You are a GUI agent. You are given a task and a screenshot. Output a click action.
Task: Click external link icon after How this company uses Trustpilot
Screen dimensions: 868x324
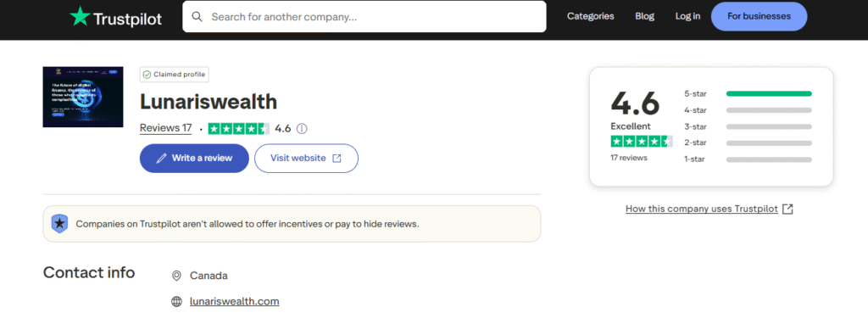pos(787,209)
